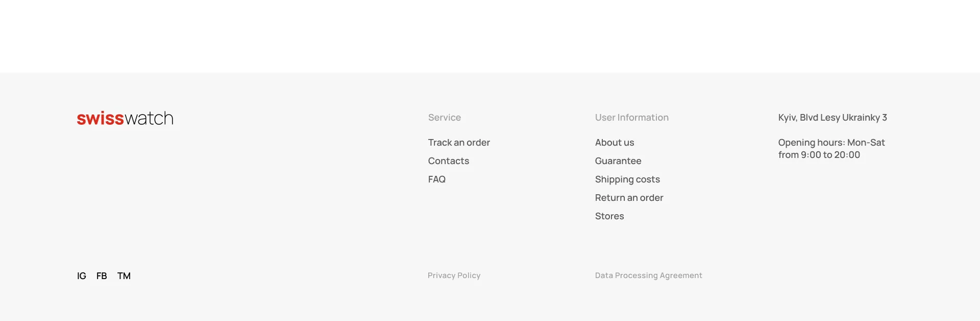This screenshot has width=980, height=321.
Task: Click the red swiss part of the logo
Action: pyautogui.click(x=101, y=118)
